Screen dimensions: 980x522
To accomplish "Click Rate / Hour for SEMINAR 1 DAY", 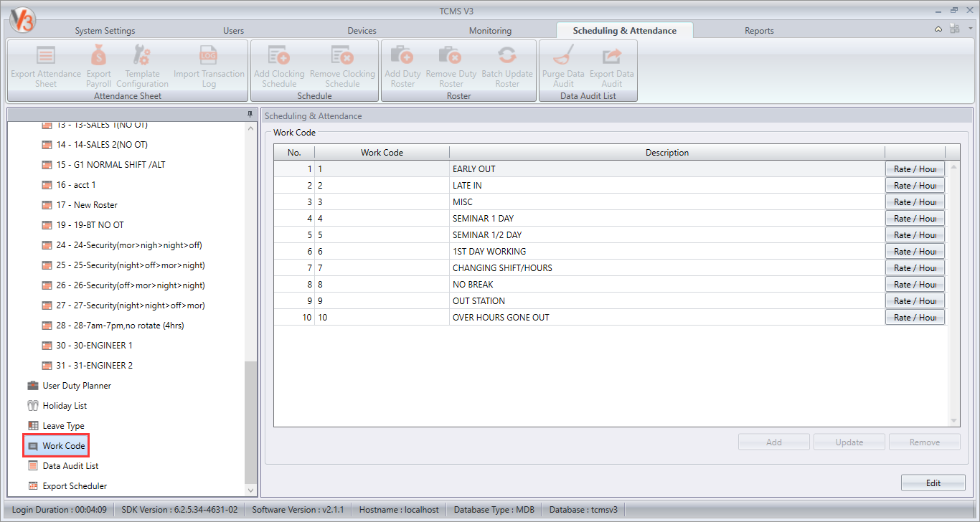I will [915, 219].
